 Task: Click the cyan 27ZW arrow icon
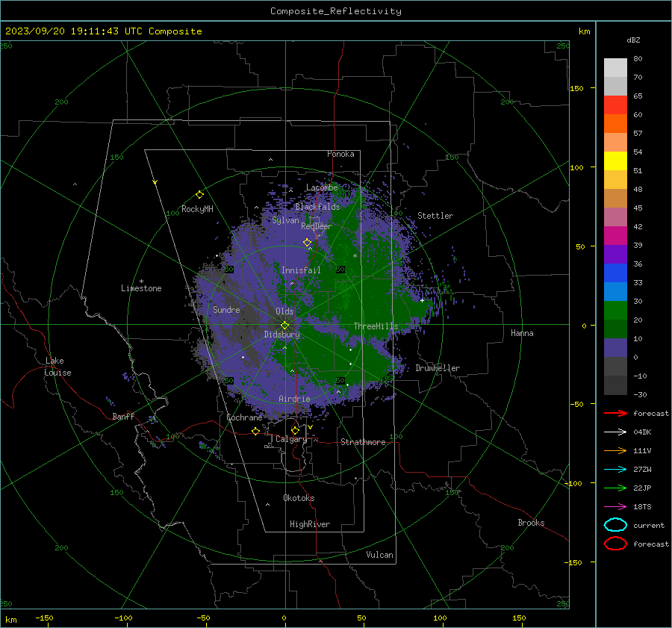[615, 469]
